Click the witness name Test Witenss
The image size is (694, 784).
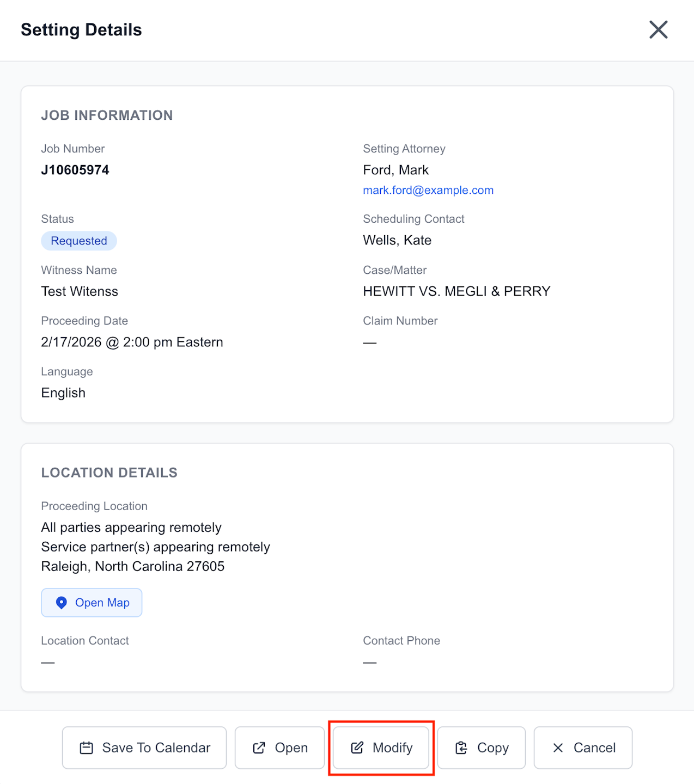80,291
